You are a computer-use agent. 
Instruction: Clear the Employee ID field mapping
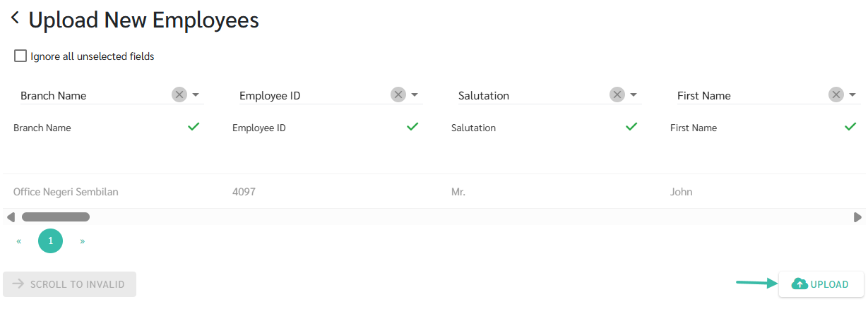(x=398, y=95)
